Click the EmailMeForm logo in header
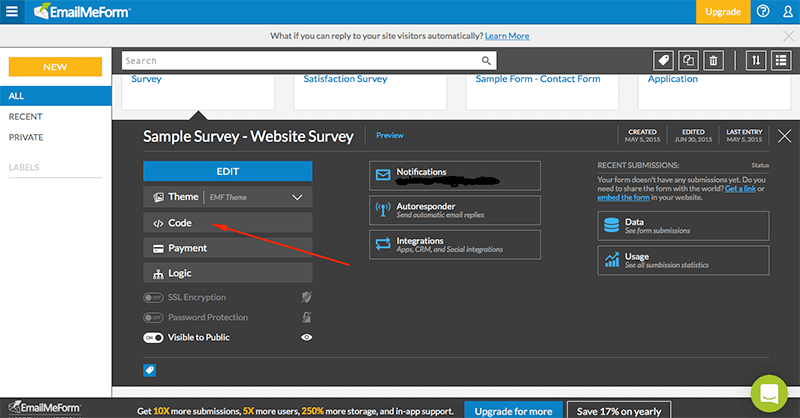 [x=82, y=11]
